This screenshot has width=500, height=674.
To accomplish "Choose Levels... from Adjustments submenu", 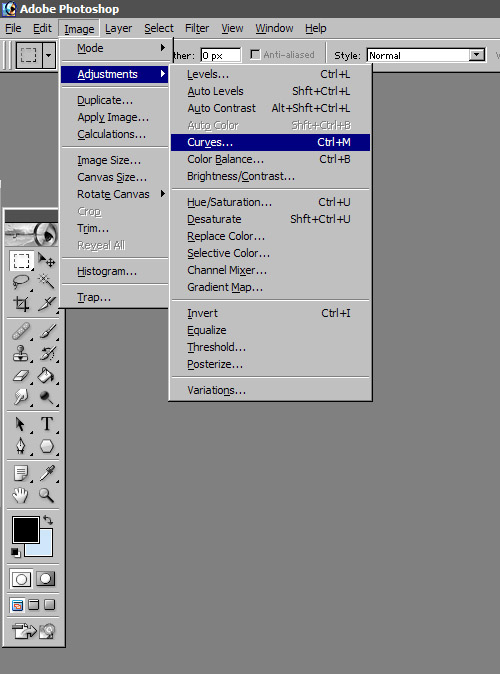I will point(270,74).
